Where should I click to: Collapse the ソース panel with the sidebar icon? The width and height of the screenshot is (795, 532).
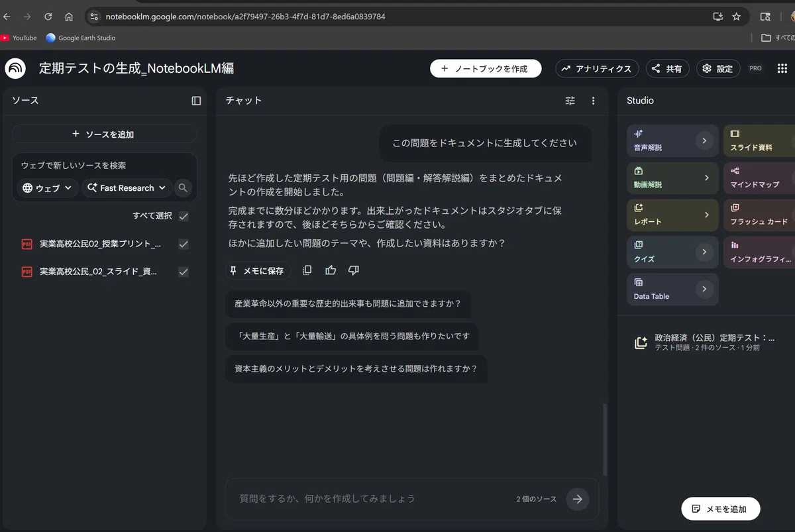(x=196, y=101)
